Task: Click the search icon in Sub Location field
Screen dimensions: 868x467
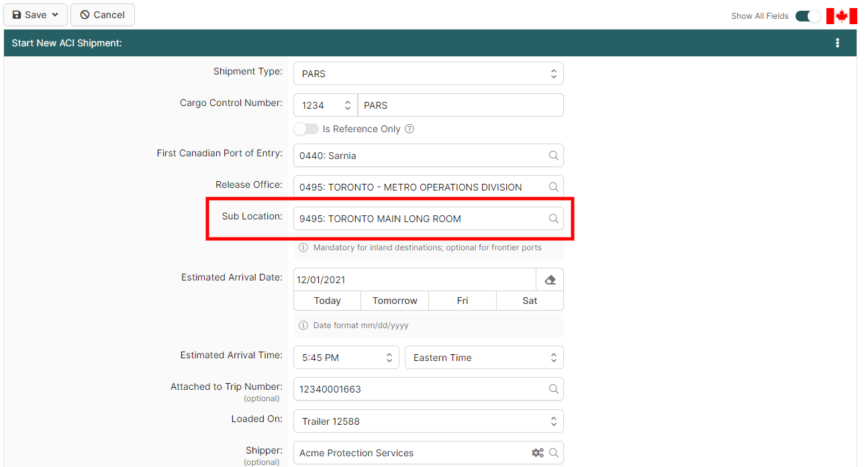Action: coord(553,219)
